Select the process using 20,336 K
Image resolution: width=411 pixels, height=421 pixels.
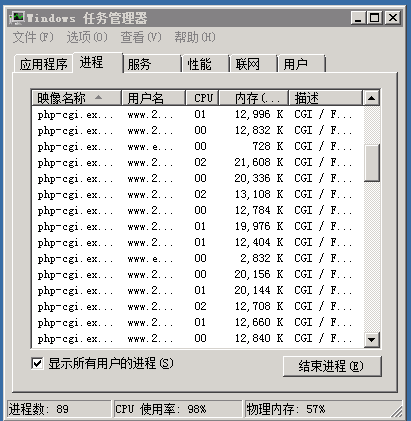(x=197, y=178)
